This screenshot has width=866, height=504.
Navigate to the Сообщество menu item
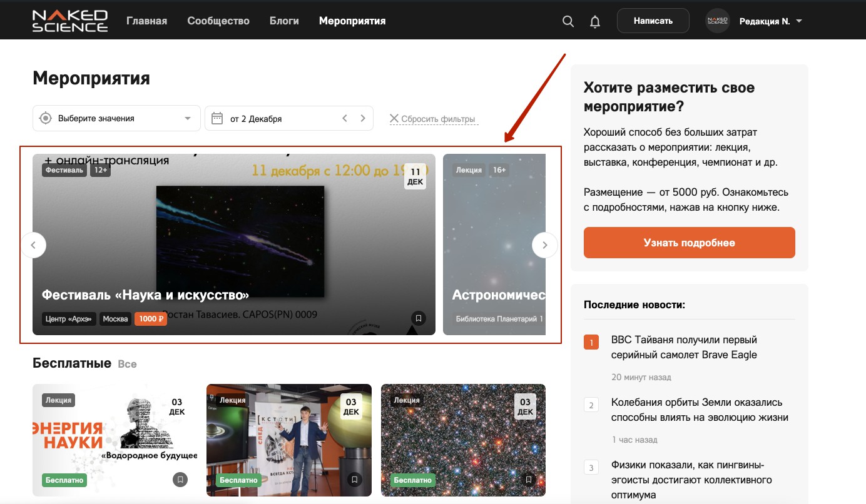(218, 21)
